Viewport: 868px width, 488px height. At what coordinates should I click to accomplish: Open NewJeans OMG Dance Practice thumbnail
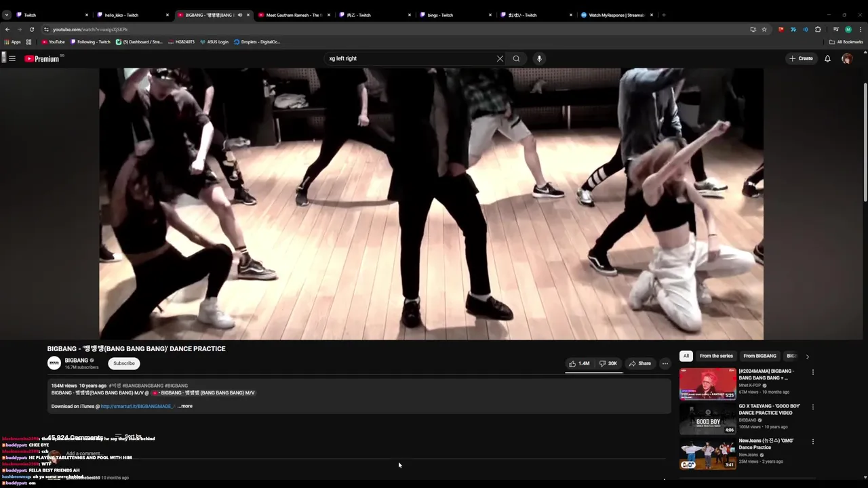click(707, 453)
